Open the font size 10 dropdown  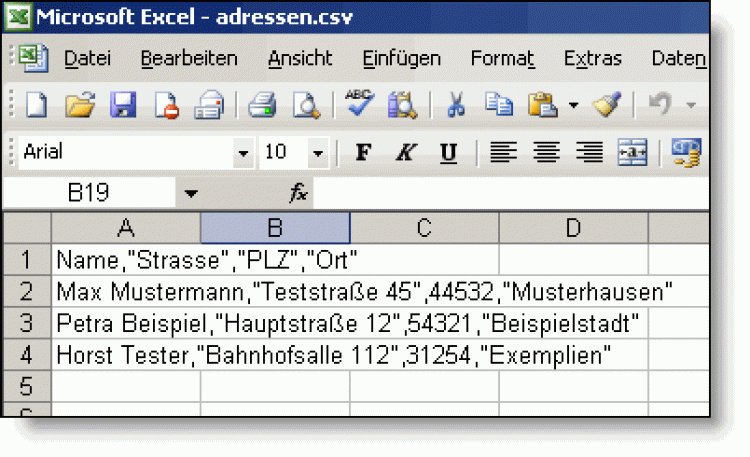pos(318,153)
